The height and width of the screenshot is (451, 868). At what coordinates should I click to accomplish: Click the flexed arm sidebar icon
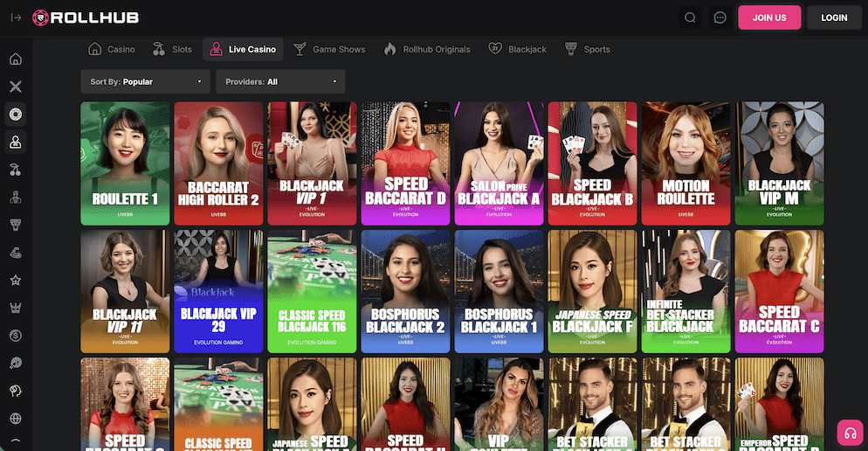[x=16, y=253]
